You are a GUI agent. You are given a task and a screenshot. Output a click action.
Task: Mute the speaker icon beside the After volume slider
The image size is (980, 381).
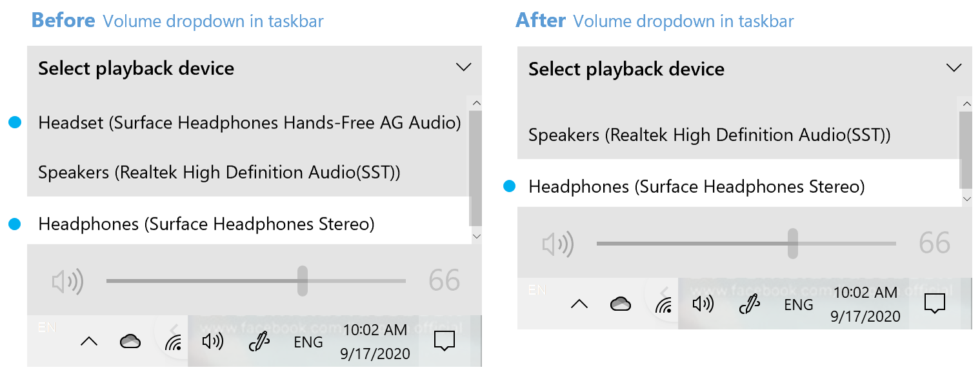click(x=558, y=244)
